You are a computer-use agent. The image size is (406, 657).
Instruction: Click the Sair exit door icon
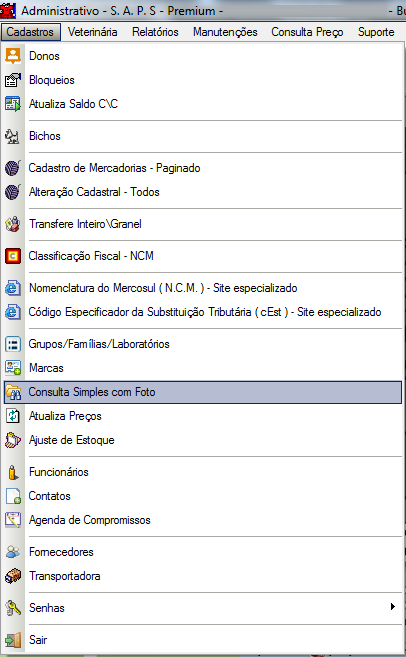(13, 640)
